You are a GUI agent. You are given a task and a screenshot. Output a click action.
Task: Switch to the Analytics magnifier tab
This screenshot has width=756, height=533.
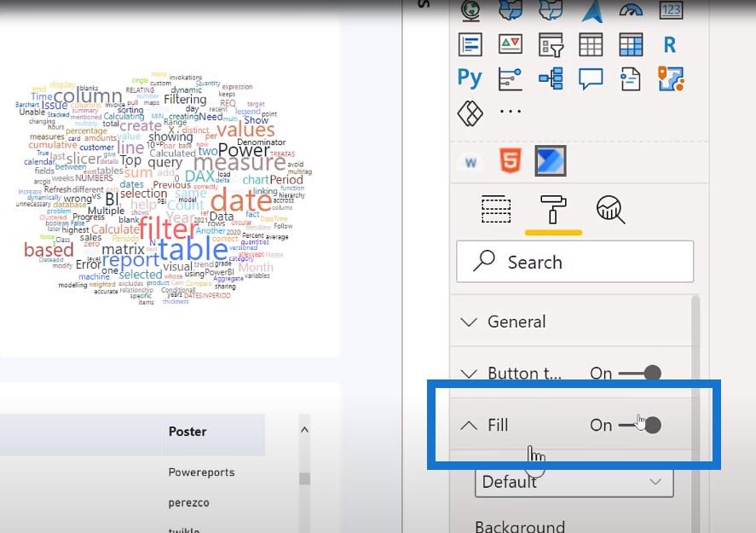[x=610, y=209]
